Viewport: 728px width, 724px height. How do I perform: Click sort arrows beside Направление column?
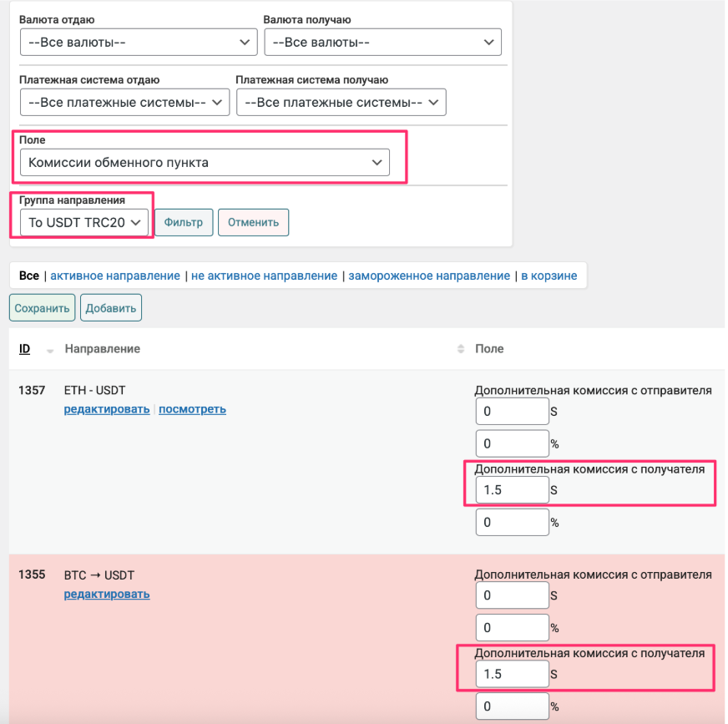[459, 349]
